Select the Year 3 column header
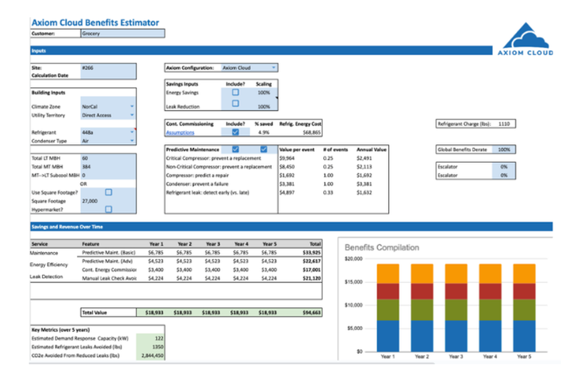 [213, 244]
